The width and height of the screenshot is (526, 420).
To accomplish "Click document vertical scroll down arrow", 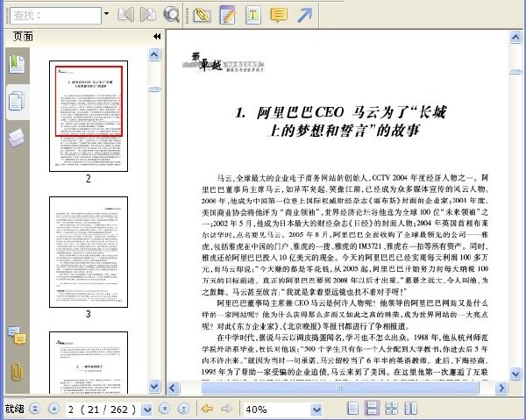I will pos(515,373).
